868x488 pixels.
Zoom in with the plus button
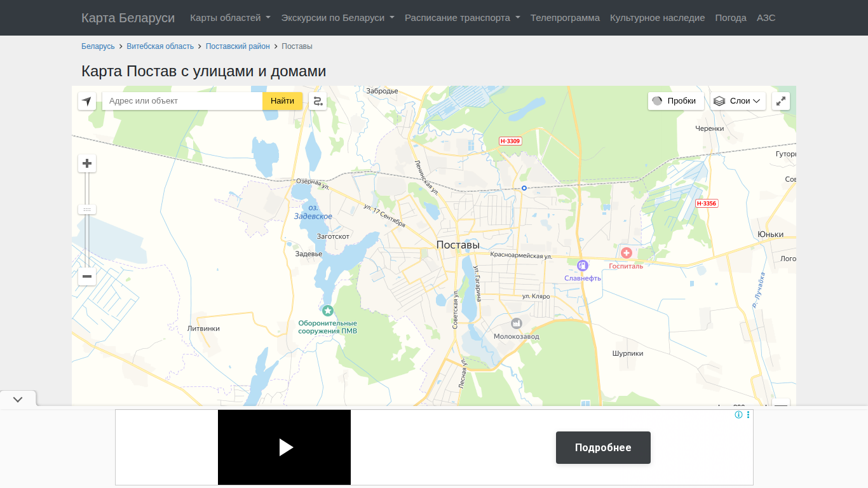(87, 163)
